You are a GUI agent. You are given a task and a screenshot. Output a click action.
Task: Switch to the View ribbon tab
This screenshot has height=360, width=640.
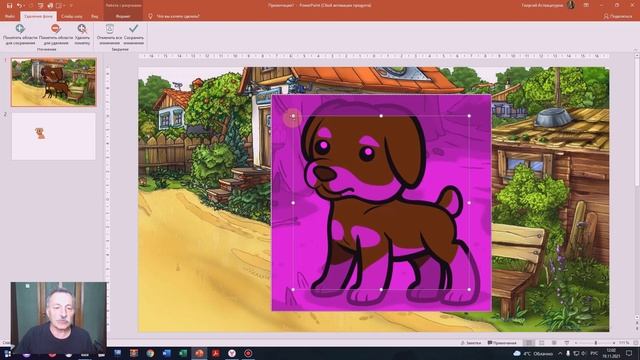coord(95,16)
